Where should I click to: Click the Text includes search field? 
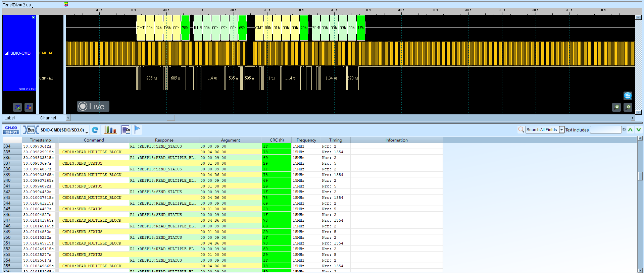click(x=606, y=129)
